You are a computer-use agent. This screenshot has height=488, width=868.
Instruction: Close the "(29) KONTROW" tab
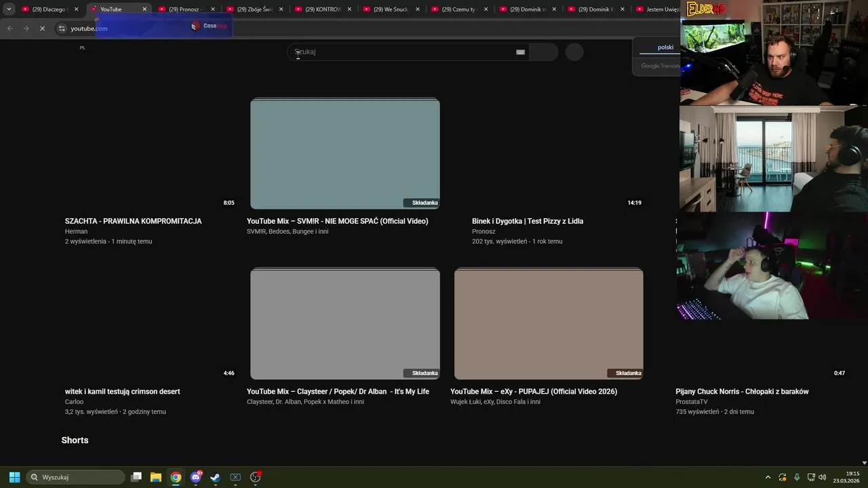[349, 9]
